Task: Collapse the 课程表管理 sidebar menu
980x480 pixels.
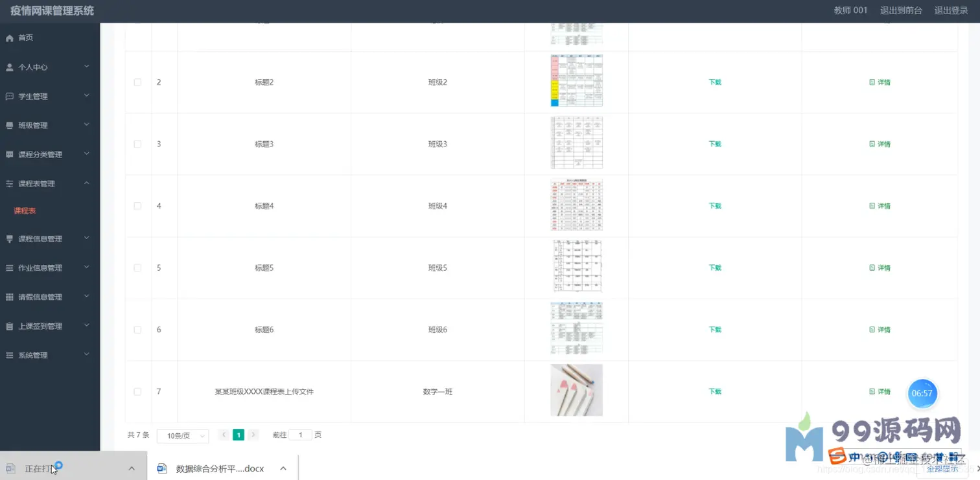Action: tap(87, 183)
